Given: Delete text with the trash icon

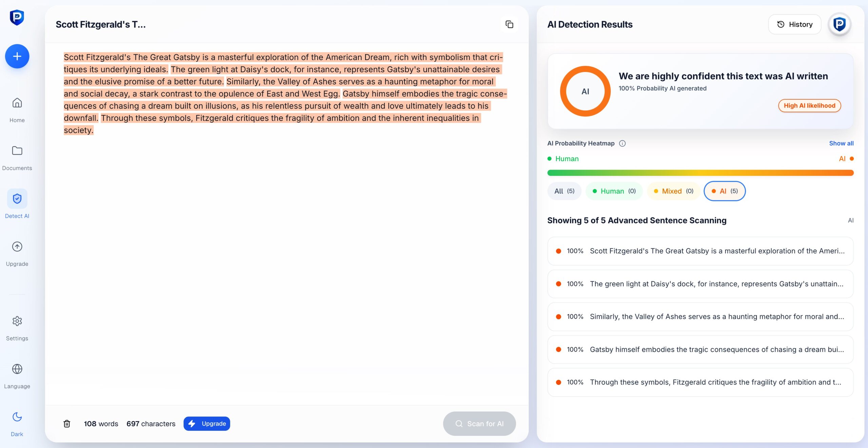Looking at the screenshot, I should click(x=67, y=424).
